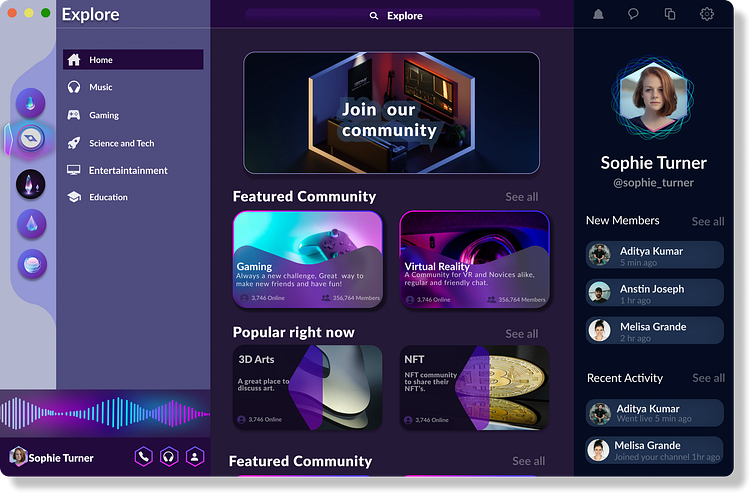This screenshot has height=495, width=752.
Task: Open the Education category
Action: (x=108, y=197)
